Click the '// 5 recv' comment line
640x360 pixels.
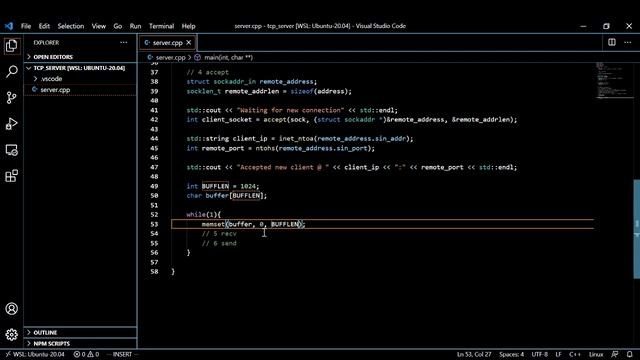coord(219,234)
